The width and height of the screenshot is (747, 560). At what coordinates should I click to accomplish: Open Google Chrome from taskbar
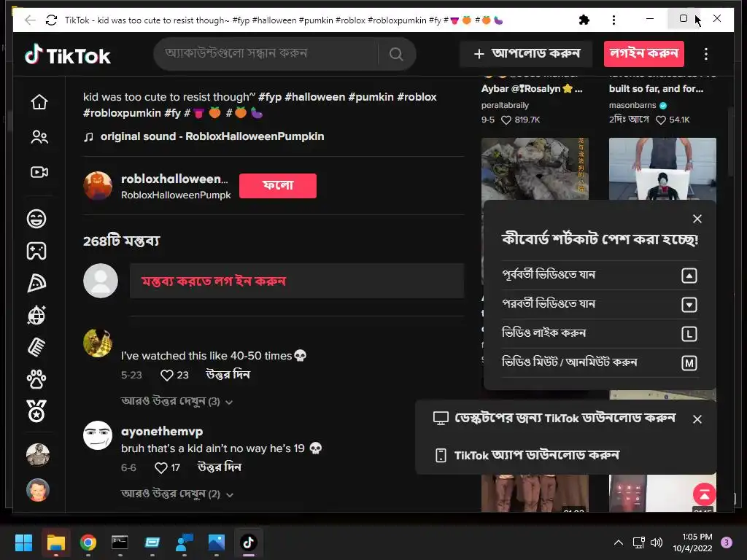[88, 542]
